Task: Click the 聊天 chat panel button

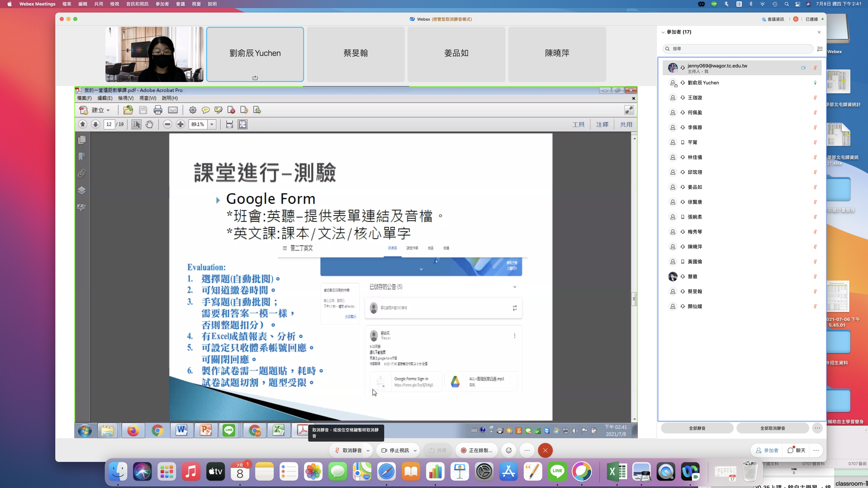Action: coord(796,450)
